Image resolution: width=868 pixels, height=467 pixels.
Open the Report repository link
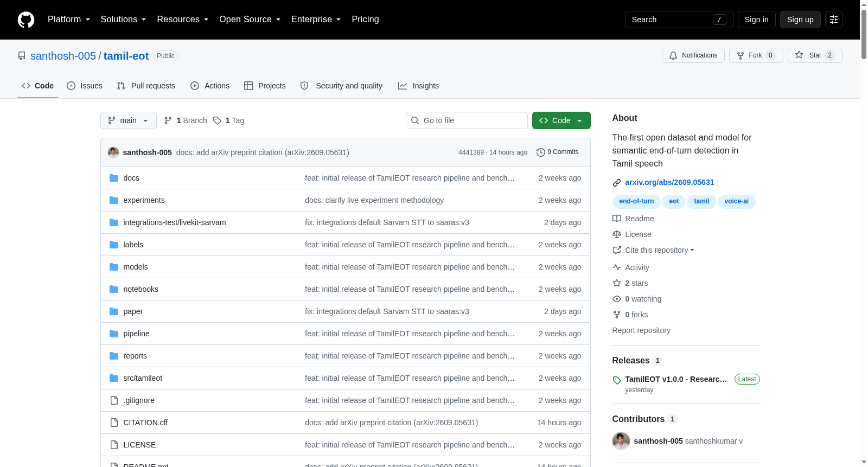click(641, 330)
